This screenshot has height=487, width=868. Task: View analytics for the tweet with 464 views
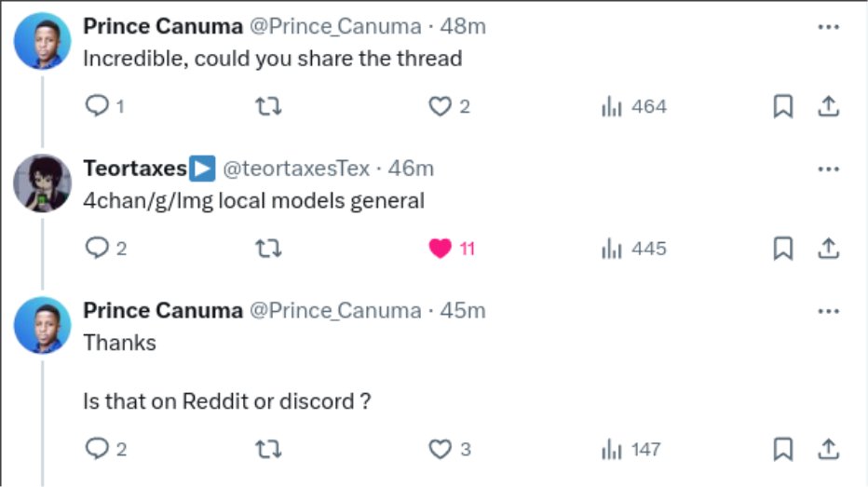coord(612,107)
